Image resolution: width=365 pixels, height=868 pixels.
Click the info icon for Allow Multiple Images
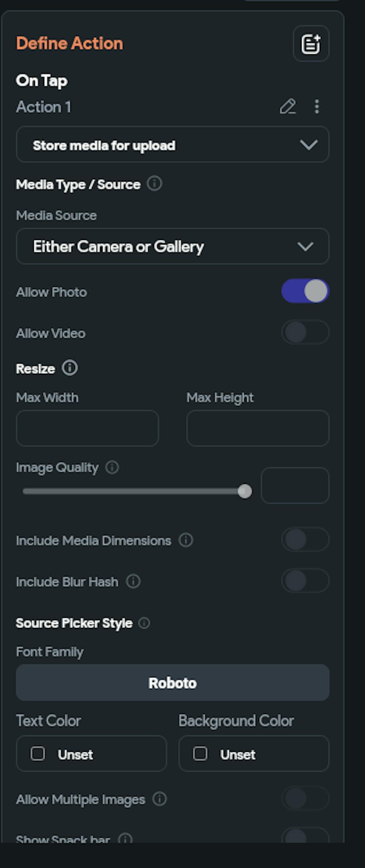click(x=160, y=799)
